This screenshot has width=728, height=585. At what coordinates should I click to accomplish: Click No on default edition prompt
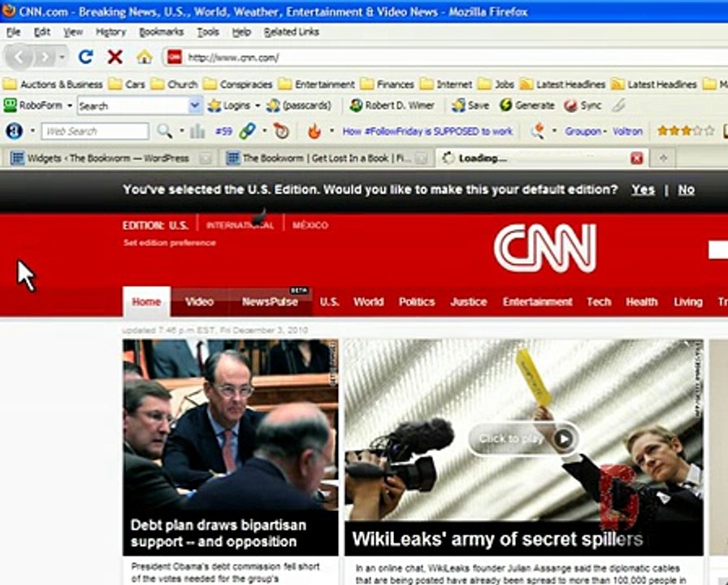[687, 189]
